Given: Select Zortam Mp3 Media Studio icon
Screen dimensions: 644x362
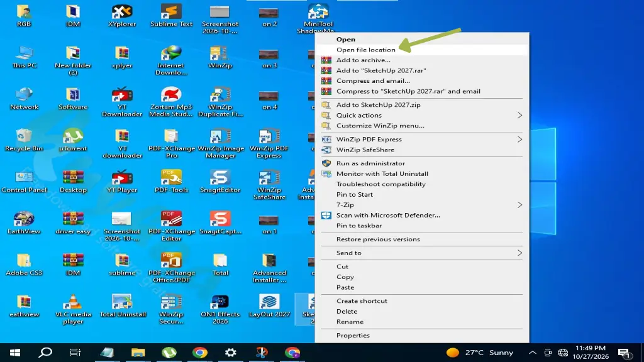Looking at the screenshot, I should click(171, 102).
